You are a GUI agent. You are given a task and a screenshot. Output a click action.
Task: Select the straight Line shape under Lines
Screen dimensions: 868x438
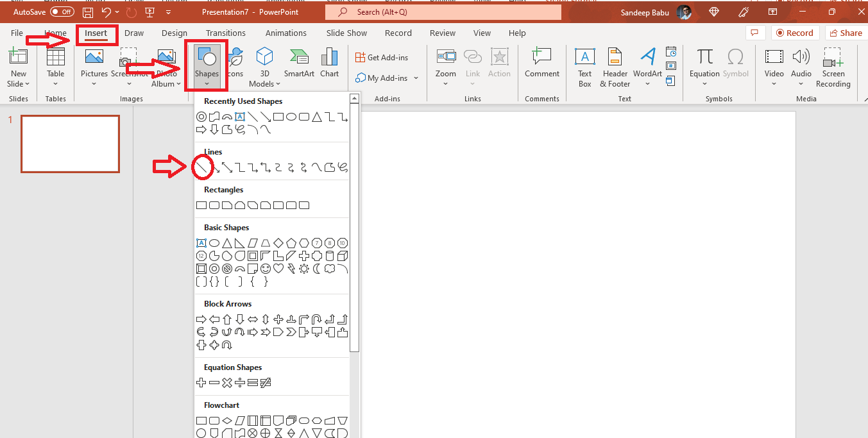(x=201, y=167)
